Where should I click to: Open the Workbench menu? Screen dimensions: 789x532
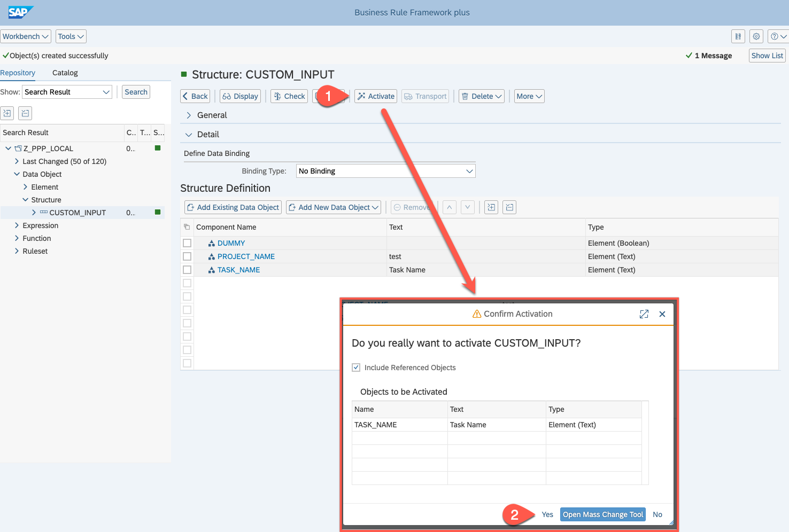[x=26, y=36]
